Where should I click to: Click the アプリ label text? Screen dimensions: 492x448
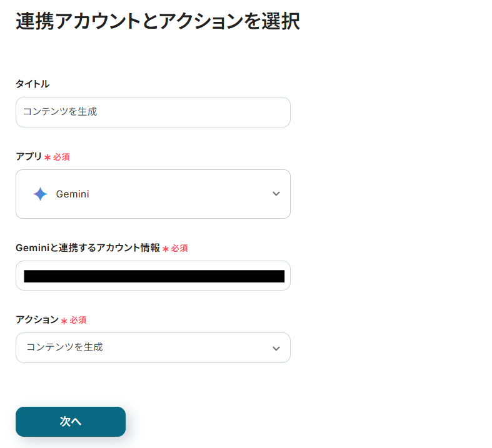click(29, 157)
